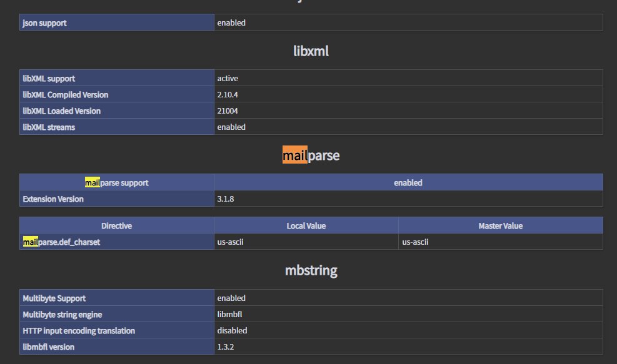
Task: Click the HTTP input encoding translation label
Action: point(79,330)
